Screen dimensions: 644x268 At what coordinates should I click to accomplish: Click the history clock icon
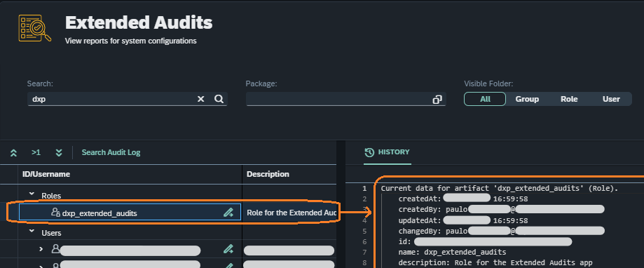pos(369,152)
